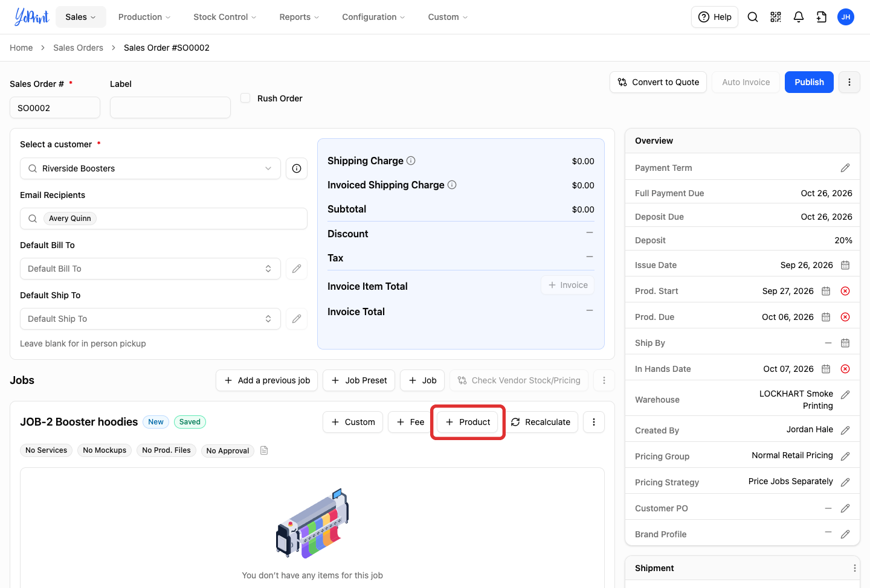The image size is (870, 588).
Task: Open the Reports menu
Action: (x=299, y=17)
